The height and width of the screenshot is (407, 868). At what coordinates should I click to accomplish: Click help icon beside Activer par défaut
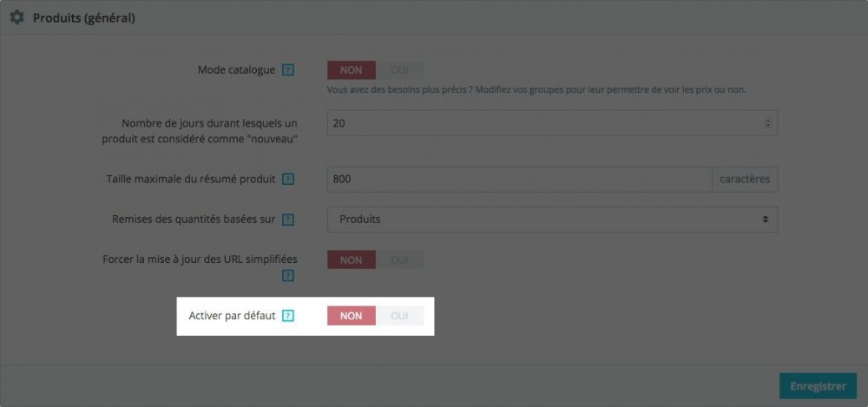pos(288,316)
